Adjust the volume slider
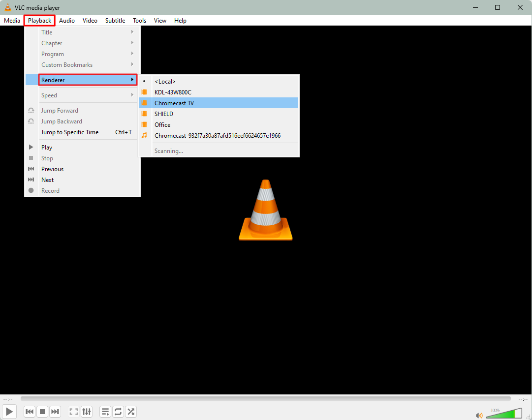Viewport: 532px width, 420px height. pyautogui.click(x=504, y=413)
